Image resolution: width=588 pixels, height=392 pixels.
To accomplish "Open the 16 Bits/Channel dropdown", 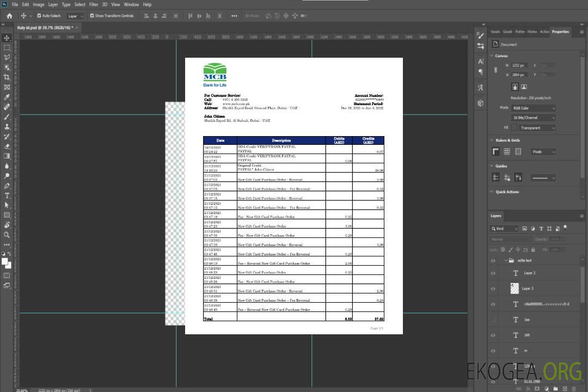I will click(x=534, y=118).
